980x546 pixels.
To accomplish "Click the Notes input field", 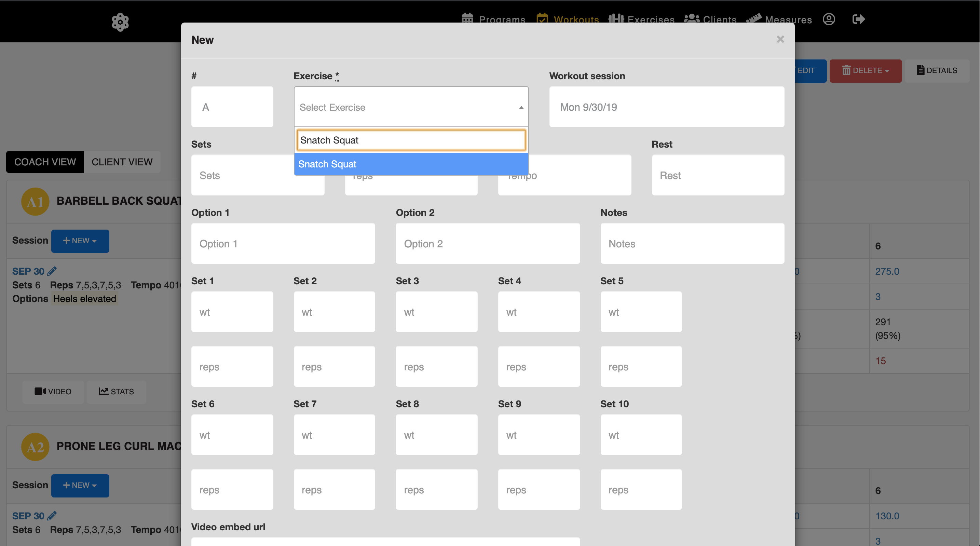I will coord(692,244).
